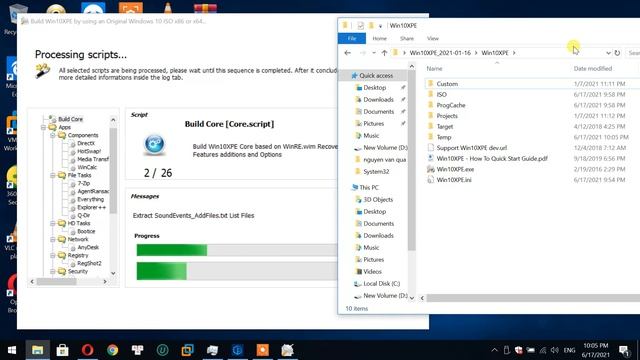Select the ProgCache folder

tap(451, 105)
